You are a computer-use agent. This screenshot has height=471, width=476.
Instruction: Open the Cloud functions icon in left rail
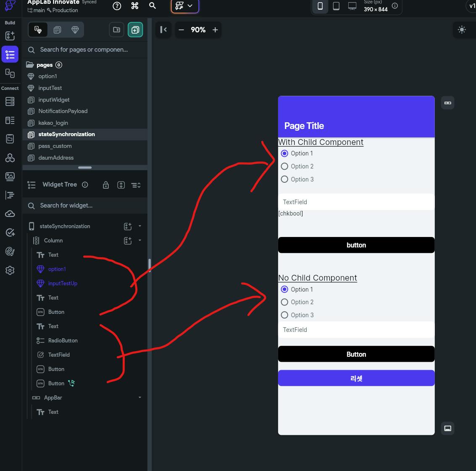pyautogui.click(x=10, y=214)
